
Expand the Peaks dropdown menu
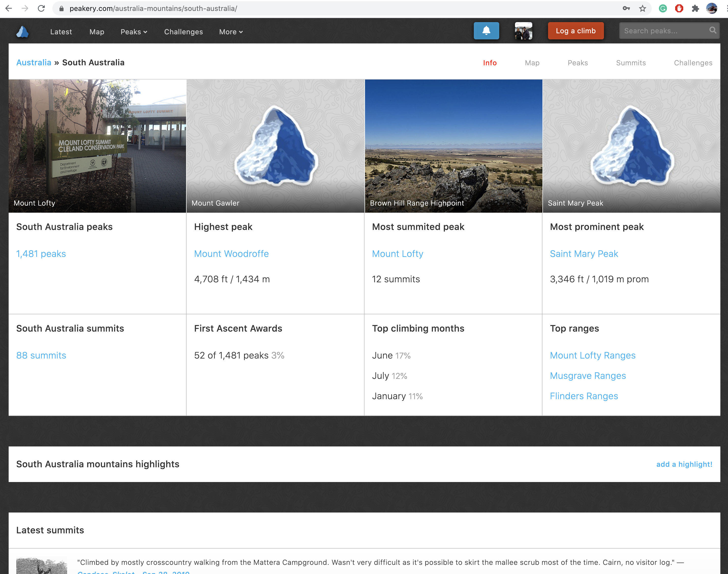tap(134, 32)
